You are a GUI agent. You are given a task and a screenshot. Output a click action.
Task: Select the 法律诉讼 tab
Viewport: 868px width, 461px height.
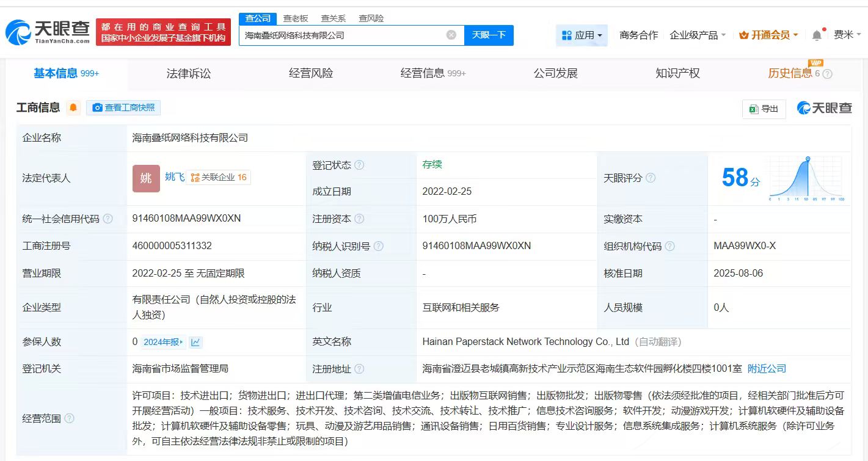(189, 74)
